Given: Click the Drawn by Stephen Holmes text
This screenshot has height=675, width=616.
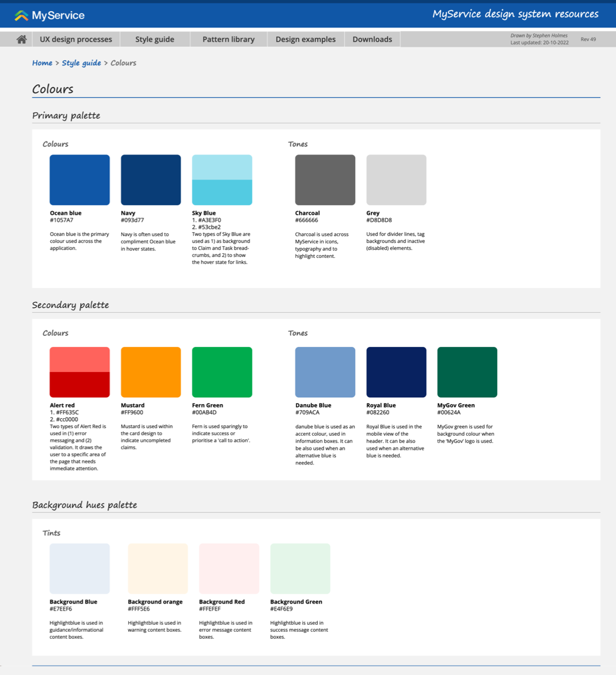Looking at the screenshot, I should coord(539,36).
